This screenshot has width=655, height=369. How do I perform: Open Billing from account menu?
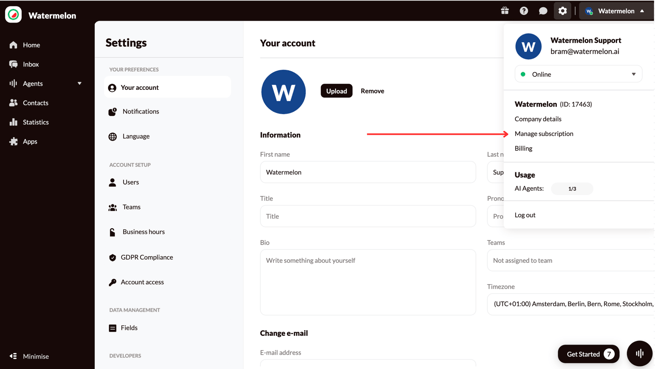pos(523,148)
